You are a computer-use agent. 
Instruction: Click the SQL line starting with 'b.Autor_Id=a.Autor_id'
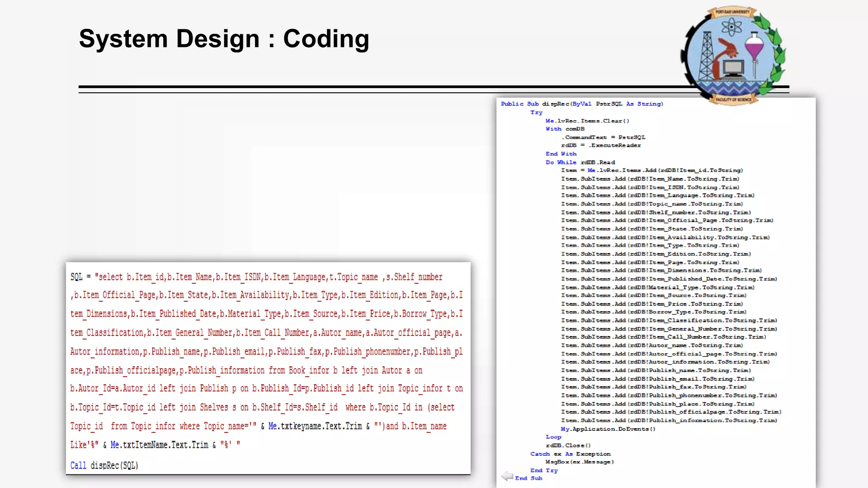pyautogui.click(x=267, y=388)
